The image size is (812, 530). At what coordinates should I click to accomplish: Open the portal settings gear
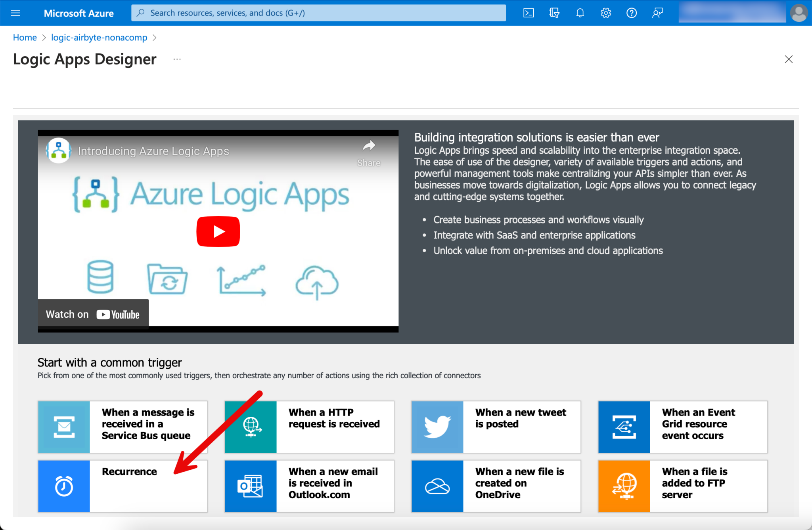point(605,13)
